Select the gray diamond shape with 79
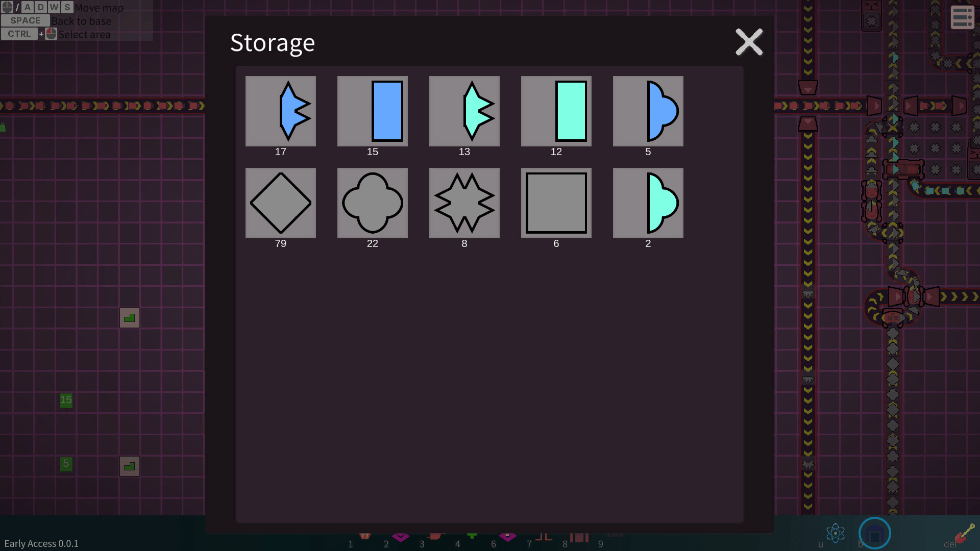 [x=280, y=203]
